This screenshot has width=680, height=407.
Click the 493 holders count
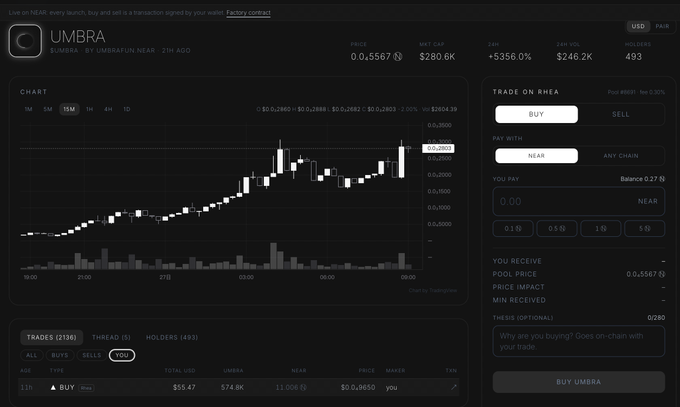coord(633,57)
